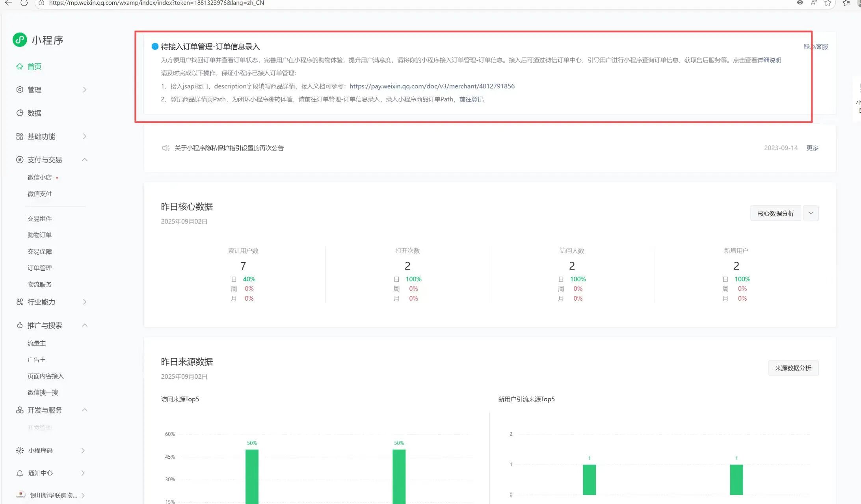
Task: Select 微信支付 sidebar item
Action: [x=39, y=194]
